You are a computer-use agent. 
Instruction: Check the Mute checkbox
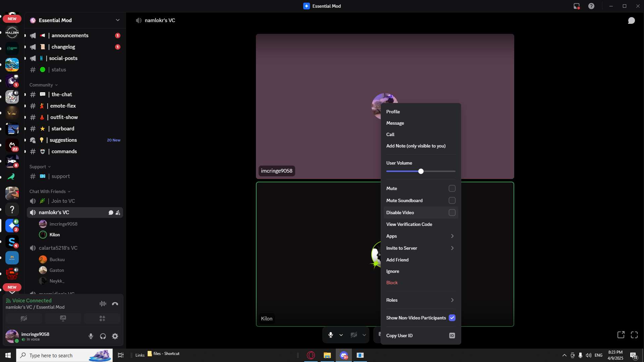click(452, 188)
